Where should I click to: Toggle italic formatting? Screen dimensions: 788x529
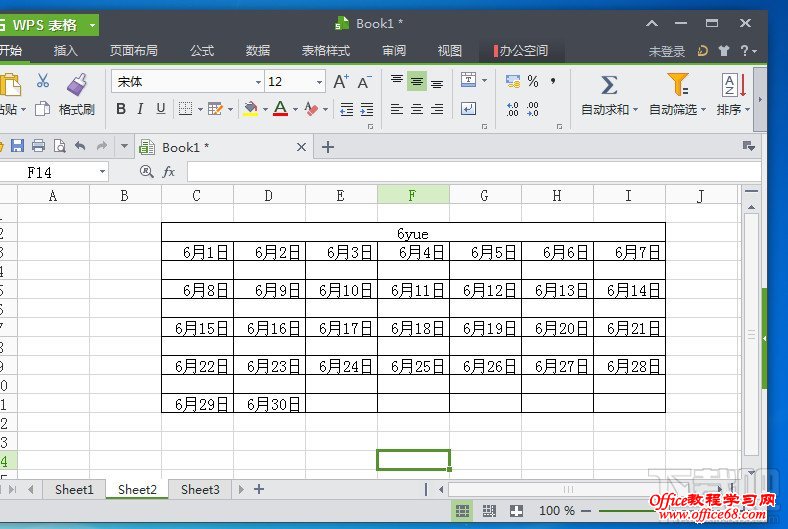[x=141, y=109]
